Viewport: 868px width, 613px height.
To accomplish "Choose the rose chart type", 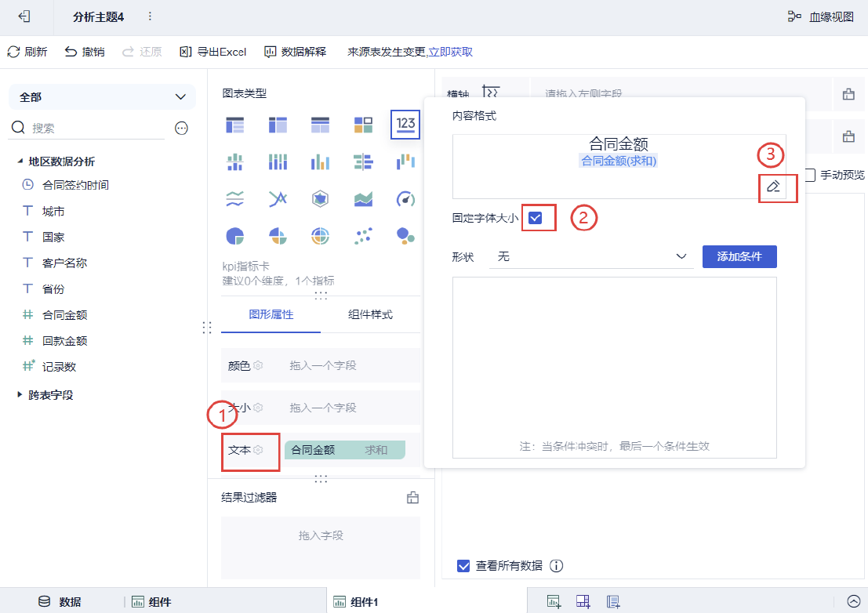I will 278,236.
